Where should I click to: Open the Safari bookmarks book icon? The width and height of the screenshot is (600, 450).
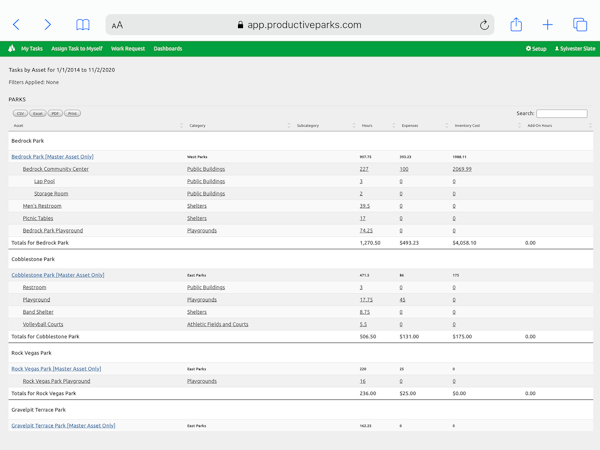[83, 25]
